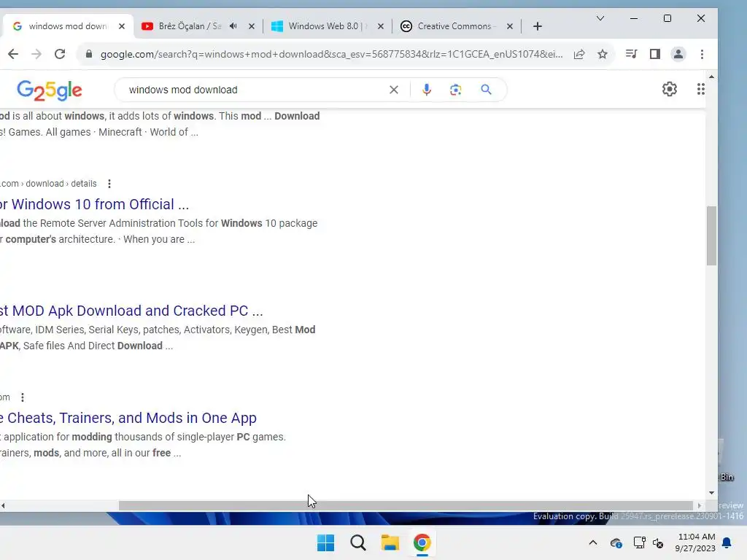Search by image with Google Lens

(455, 90)
